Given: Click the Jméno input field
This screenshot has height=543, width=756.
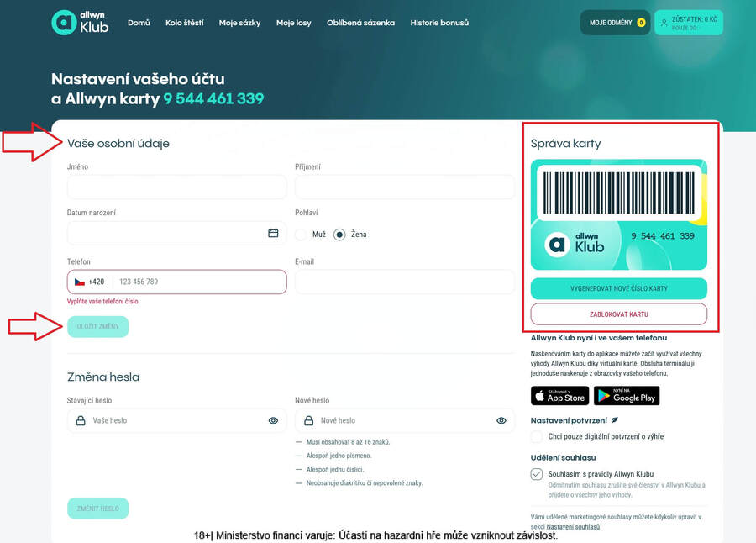Looking at the screenshot, I should (177, 187).
